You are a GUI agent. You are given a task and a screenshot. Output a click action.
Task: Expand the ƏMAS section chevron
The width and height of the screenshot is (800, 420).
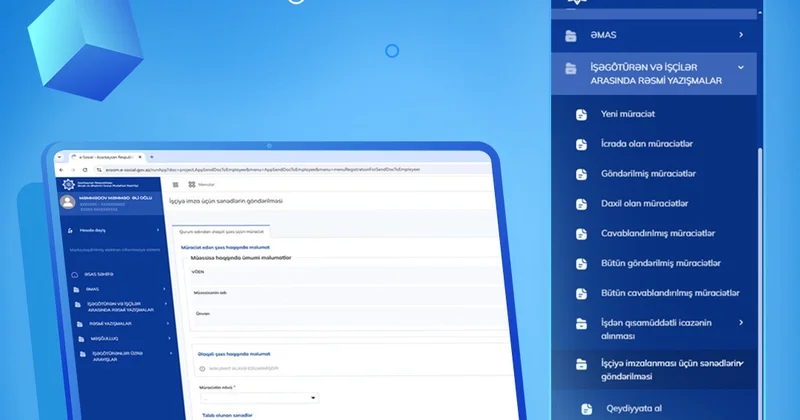(x=741, y=35)
